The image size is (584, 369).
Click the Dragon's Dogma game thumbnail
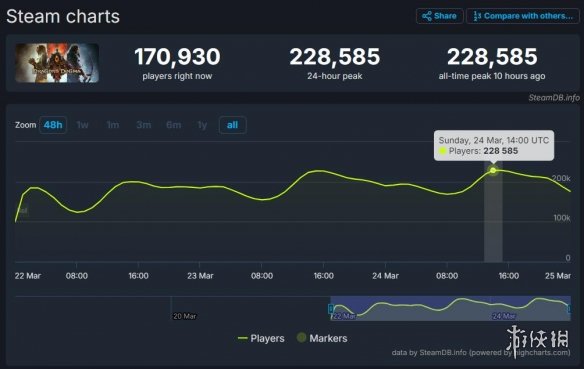click(57, 63)
